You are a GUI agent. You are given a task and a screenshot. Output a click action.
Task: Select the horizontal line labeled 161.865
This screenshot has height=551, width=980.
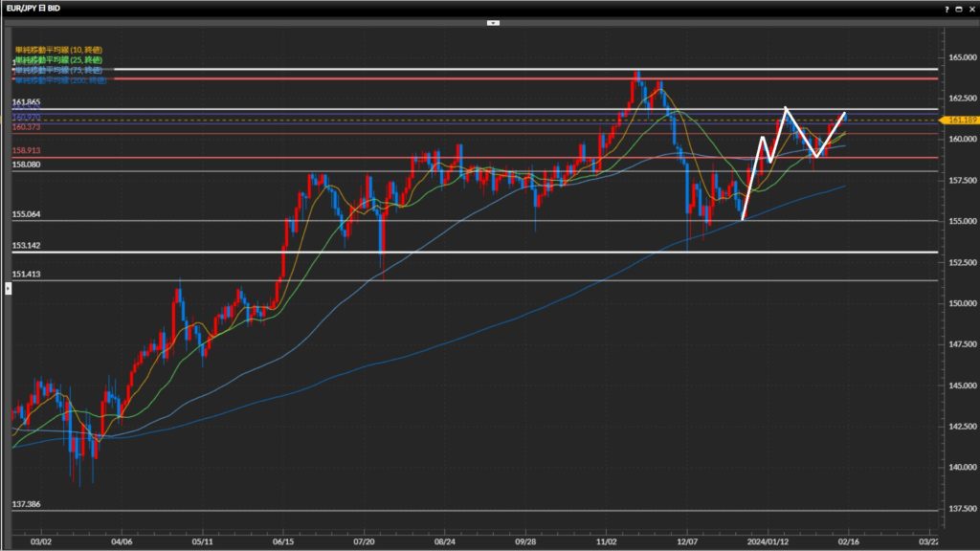pyautogui.click(x=479, y=109)
